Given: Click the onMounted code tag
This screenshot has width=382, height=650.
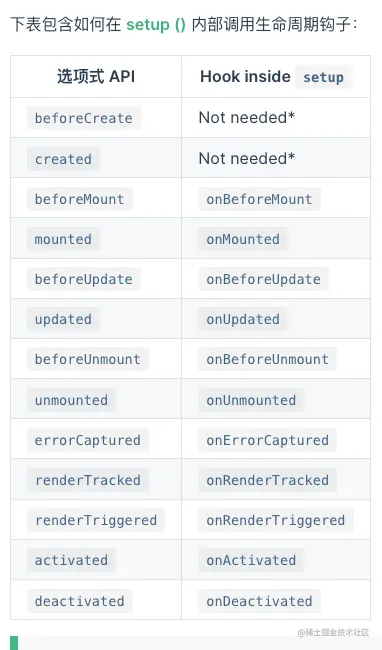Looking at the screenshot, I should tap(243, 239).
